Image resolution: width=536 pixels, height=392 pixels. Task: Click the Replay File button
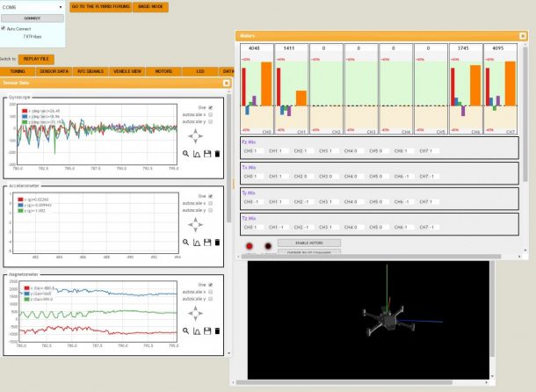click(36, 59)
